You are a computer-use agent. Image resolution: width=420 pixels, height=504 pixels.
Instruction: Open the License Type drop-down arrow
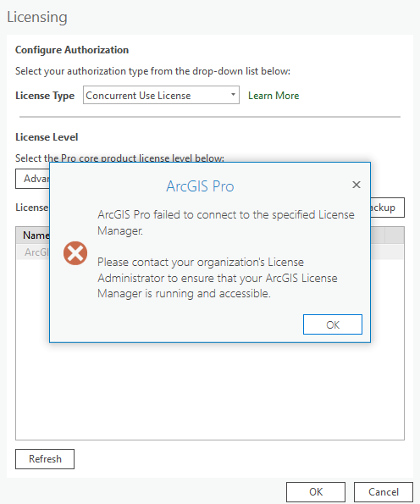pyautogui.click(x=233, y=95)
